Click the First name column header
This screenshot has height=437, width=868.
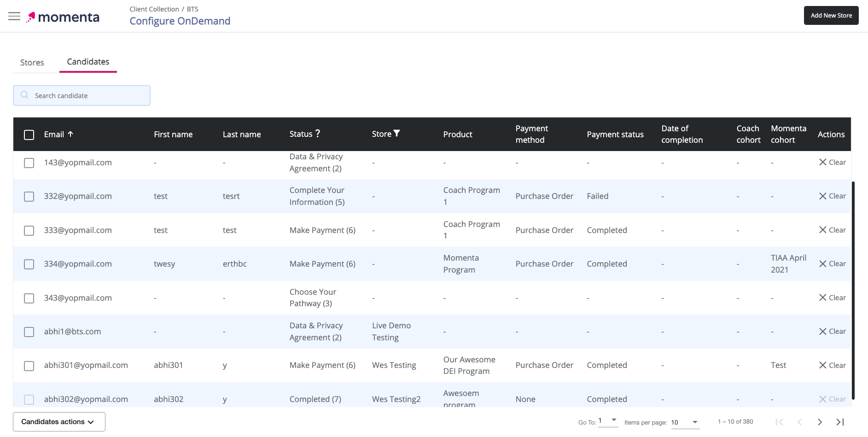pyautogui.click(x=173, y=134)
